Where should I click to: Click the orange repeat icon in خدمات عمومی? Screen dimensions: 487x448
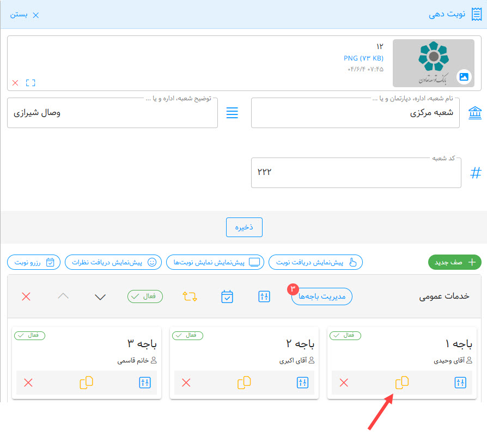[189, 296]
